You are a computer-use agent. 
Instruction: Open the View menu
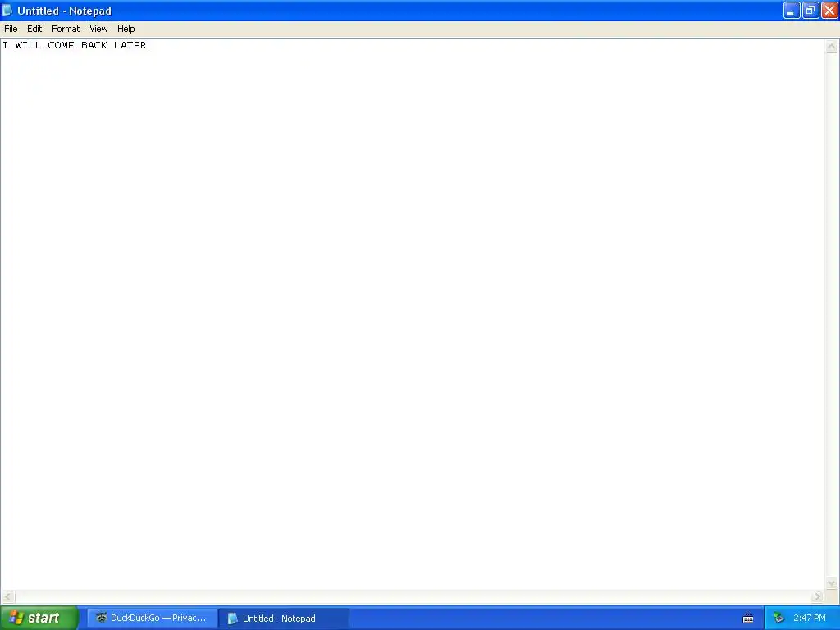pyautogui.click(x=98, y=29)
